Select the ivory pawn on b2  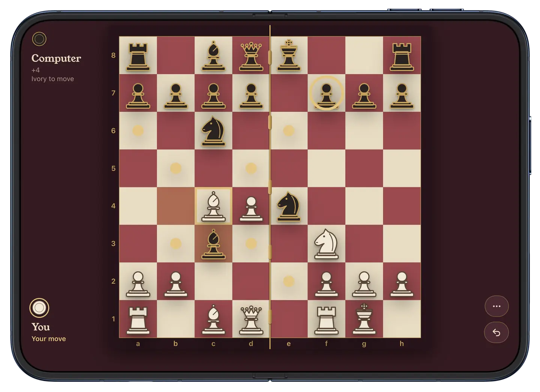175,284
